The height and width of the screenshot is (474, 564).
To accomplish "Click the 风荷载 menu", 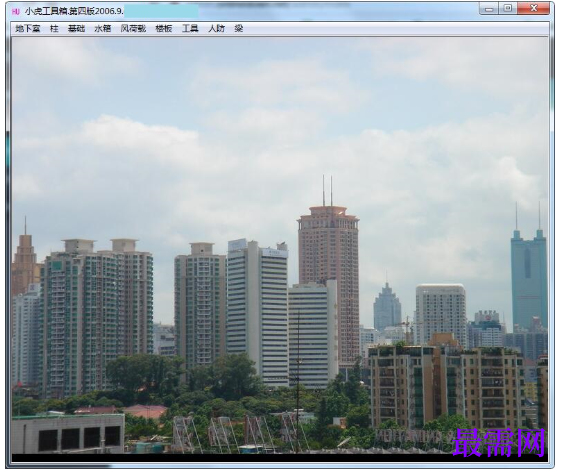I will pos(133,29).
